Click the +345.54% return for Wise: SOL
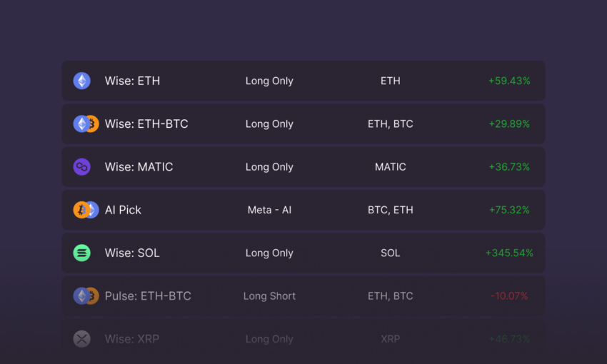Viewport: 607px width, 364px height. click(509, 253)
